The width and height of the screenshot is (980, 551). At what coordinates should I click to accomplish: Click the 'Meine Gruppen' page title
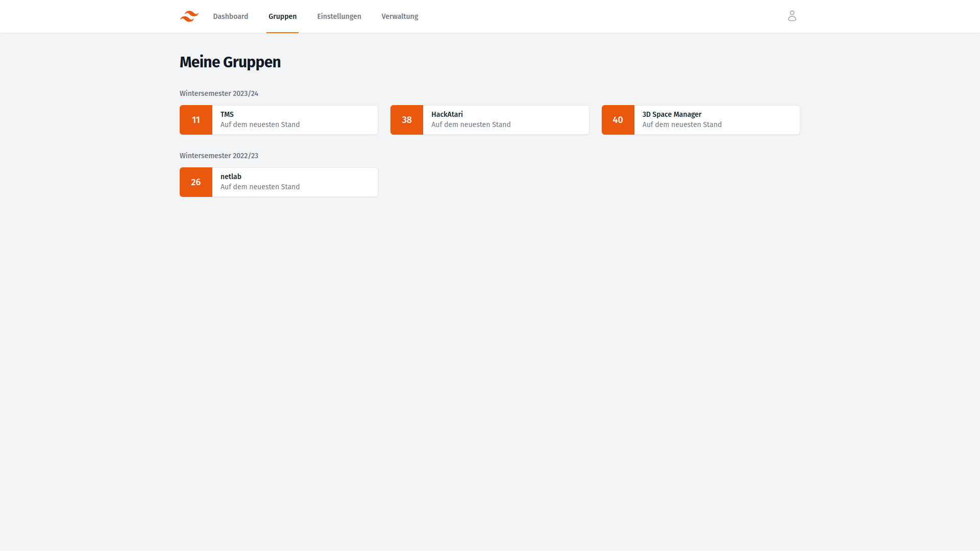230,62
